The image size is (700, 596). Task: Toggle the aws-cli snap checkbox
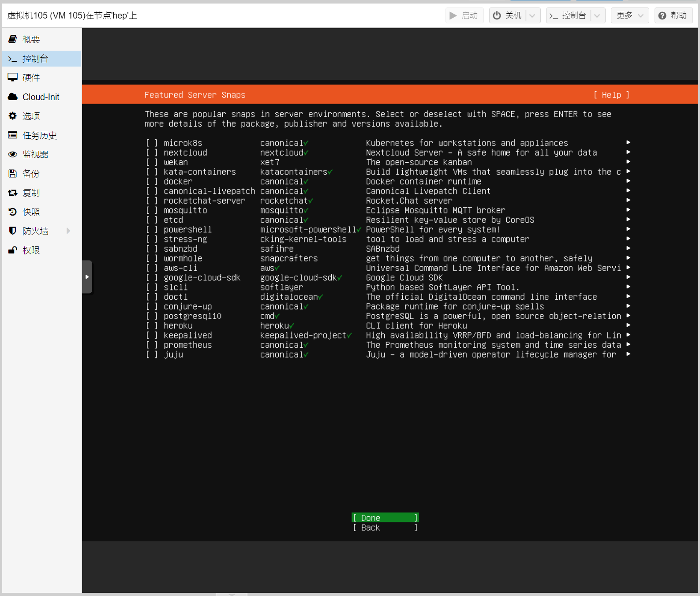coord(152,268)
